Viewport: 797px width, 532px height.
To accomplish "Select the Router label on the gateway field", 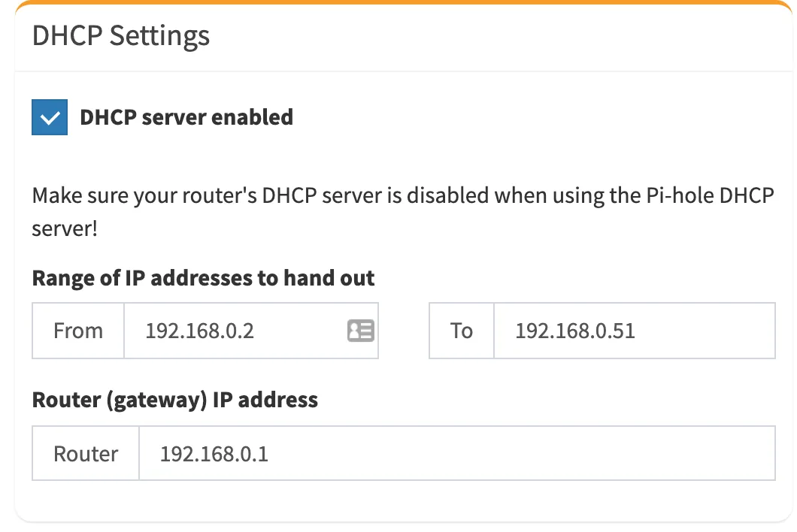I will click(x=85, y=453).
